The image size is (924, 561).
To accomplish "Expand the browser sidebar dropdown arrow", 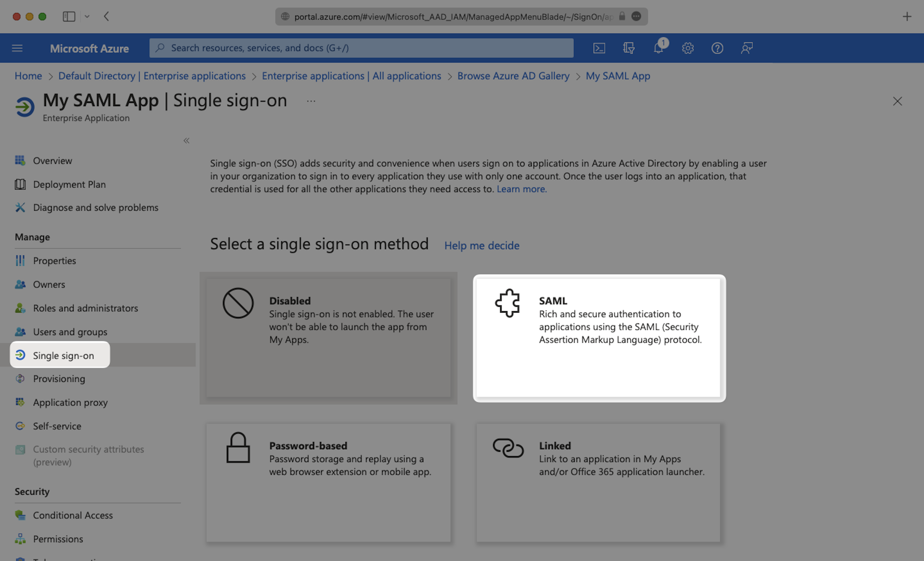I will [87, 17].
